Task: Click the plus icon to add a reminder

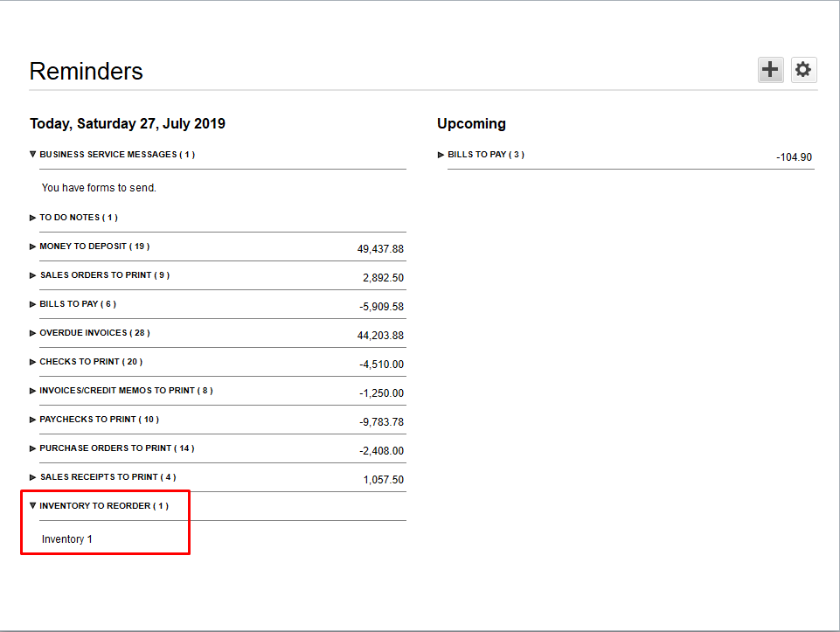Action: (x=769, y=69)
